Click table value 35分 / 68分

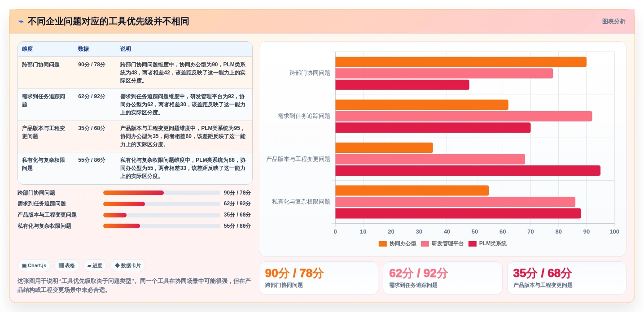click(x=92, y=128)
